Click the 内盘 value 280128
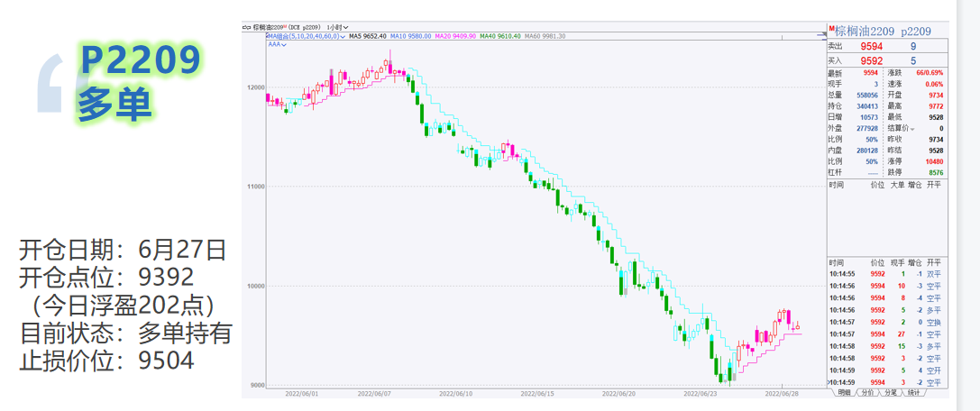Image resolution: width=980 pixels, height=411 pixels. click(867, 151)
